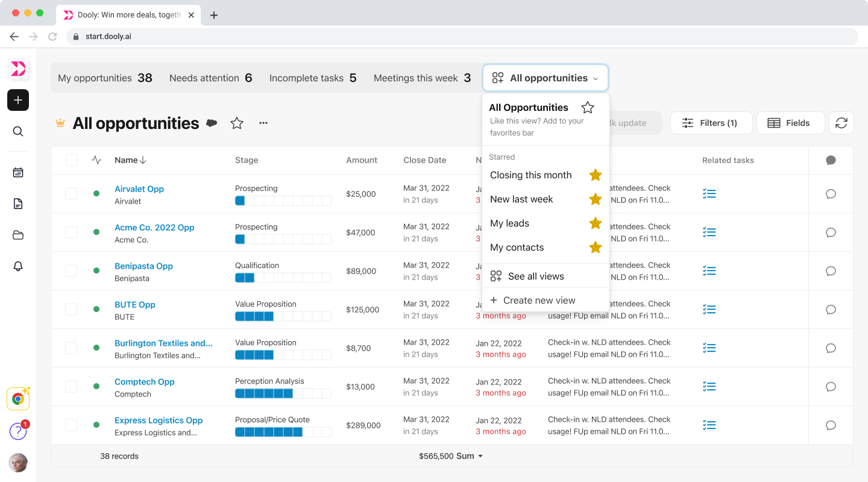
Task: Unstar the My contacts view
Action: [596, 248]
